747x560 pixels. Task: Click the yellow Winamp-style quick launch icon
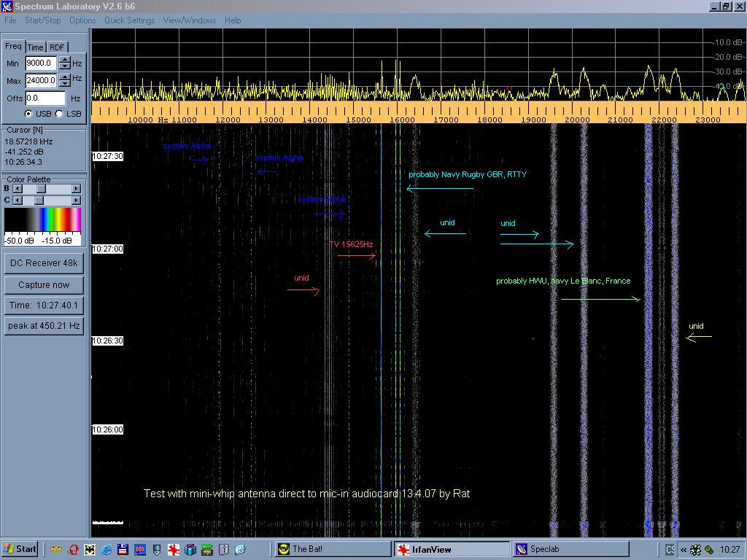[56, 550]
